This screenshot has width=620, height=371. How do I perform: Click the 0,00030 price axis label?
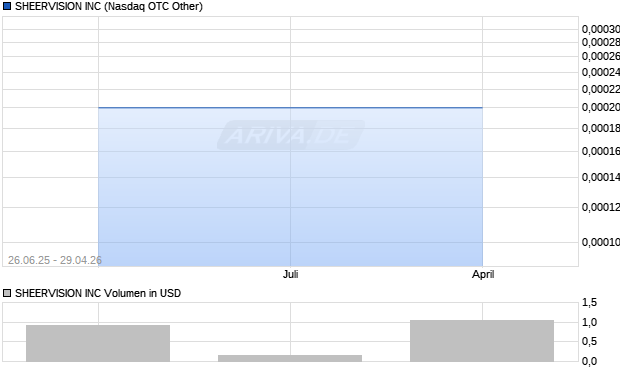pos(601,29)
